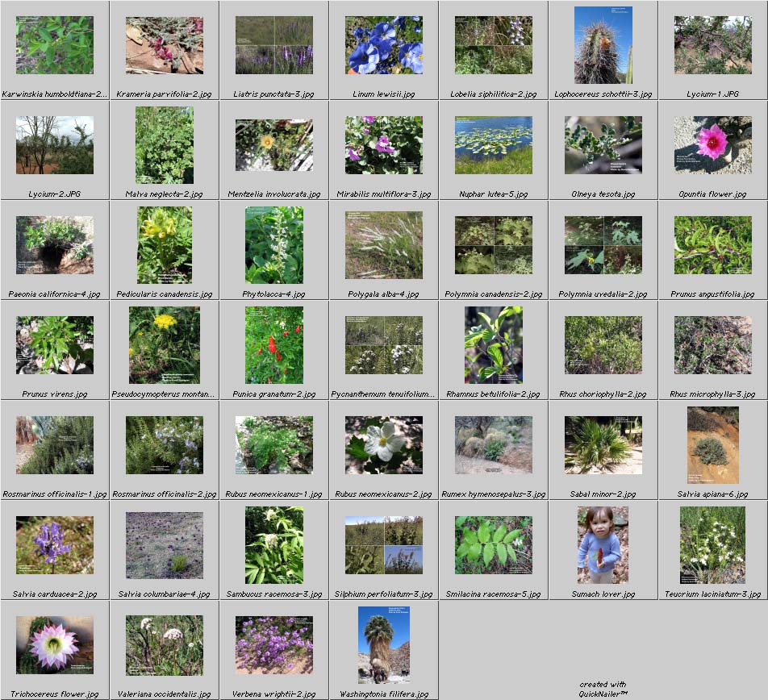Open the Rubus neomexicanus-2 white flower thumbnail
This screenshot has width=768, height=700.
[384, 445]
